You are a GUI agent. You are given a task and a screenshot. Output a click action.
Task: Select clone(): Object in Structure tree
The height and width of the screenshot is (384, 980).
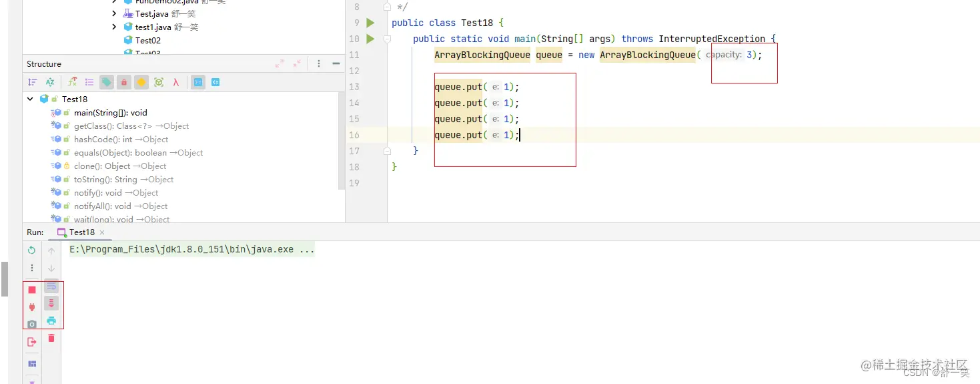120,166
